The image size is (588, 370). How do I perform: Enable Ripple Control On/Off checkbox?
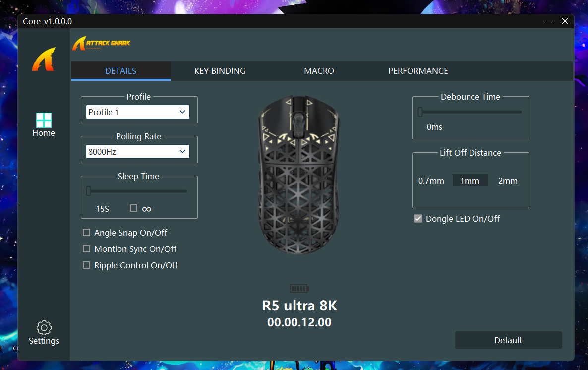click(x=87, y=265)
